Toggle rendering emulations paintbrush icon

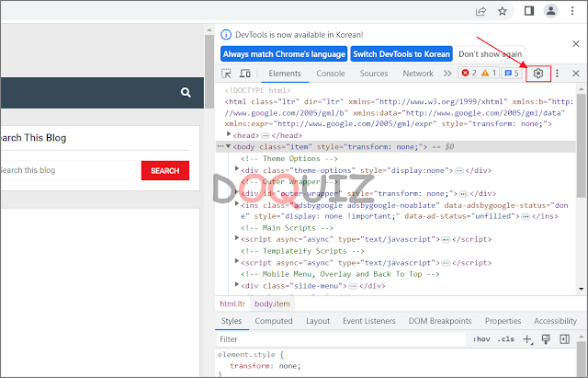point(546,339)
